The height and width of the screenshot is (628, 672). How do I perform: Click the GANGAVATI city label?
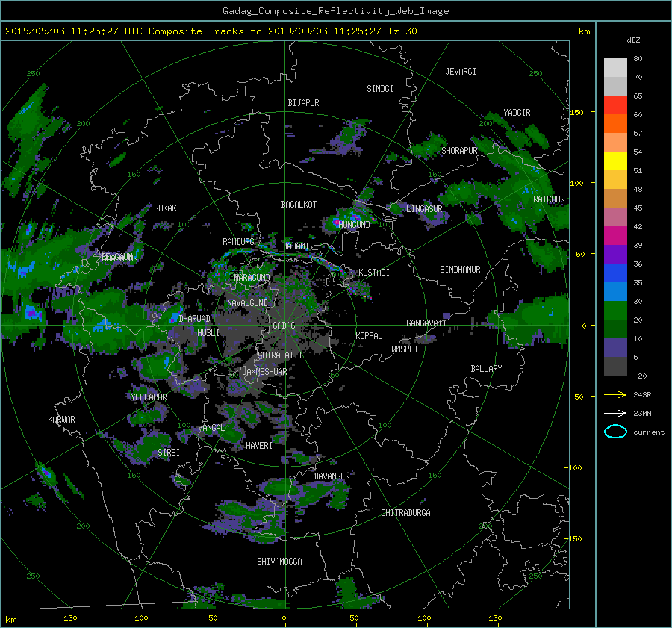[426, 323]
